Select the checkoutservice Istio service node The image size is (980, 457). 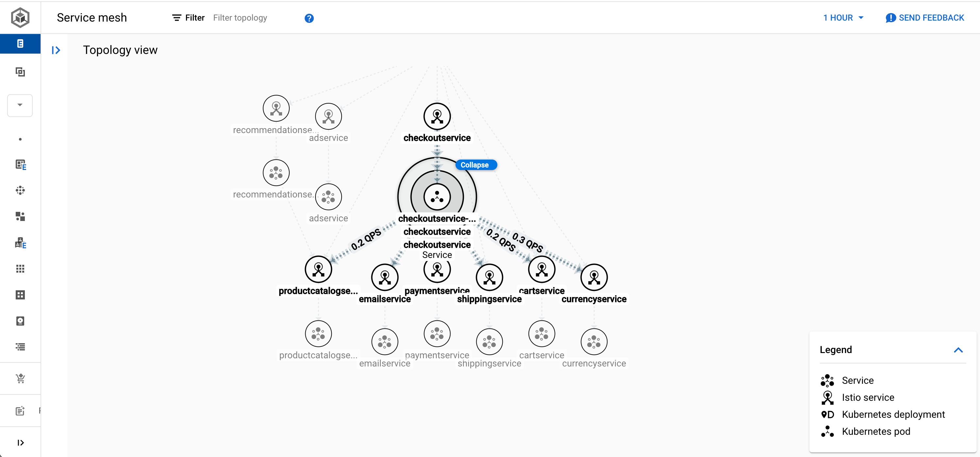(437, 116)
